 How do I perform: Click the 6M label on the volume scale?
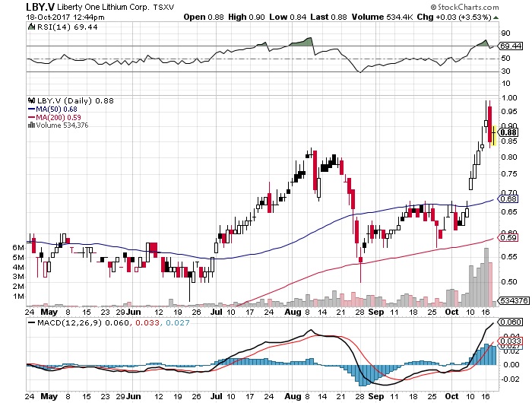18,248
